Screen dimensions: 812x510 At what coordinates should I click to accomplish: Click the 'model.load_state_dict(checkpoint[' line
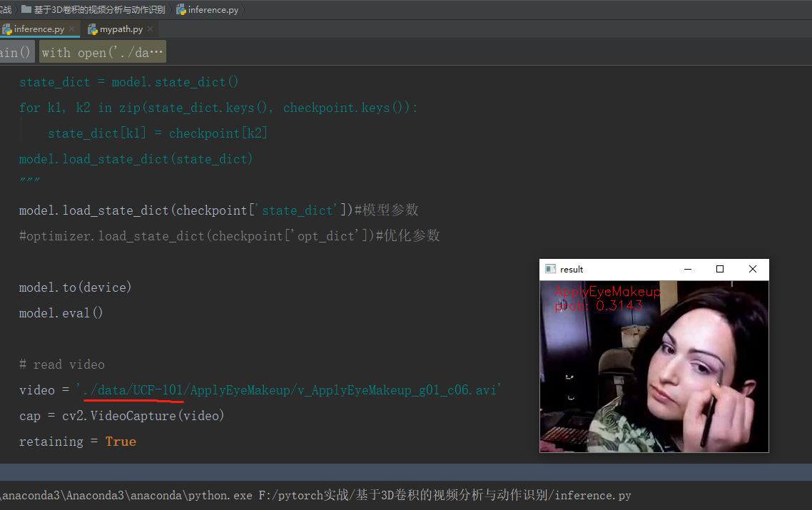point(218,210)
